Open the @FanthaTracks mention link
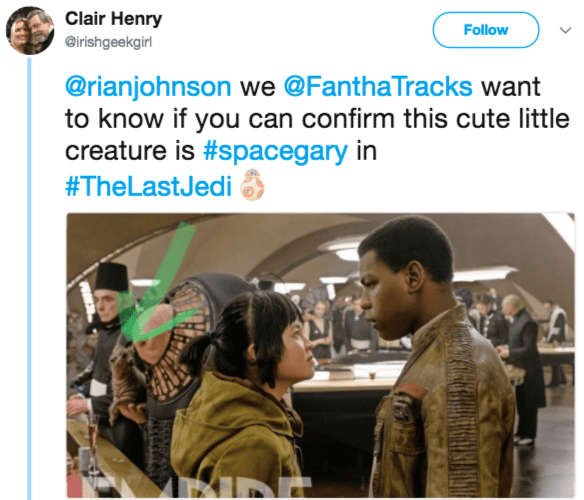The height and width of the screenshot is (500, 584). [x=378, y=87]
